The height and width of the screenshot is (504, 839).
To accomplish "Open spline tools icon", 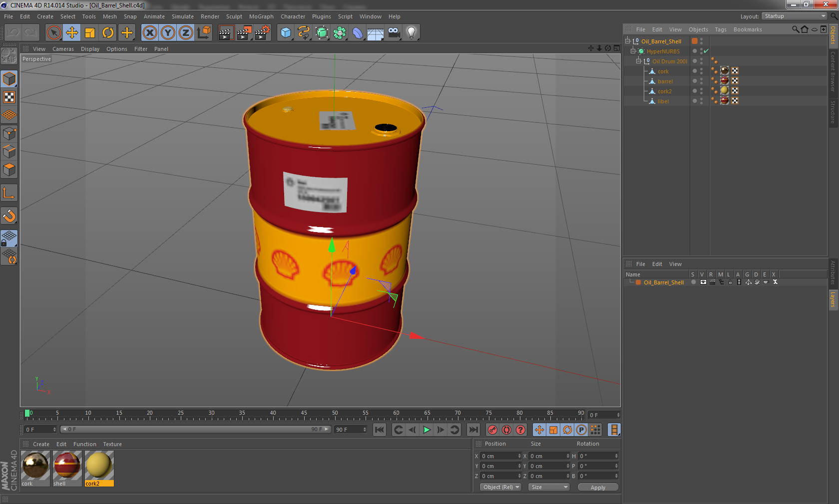I will [304, 33].
